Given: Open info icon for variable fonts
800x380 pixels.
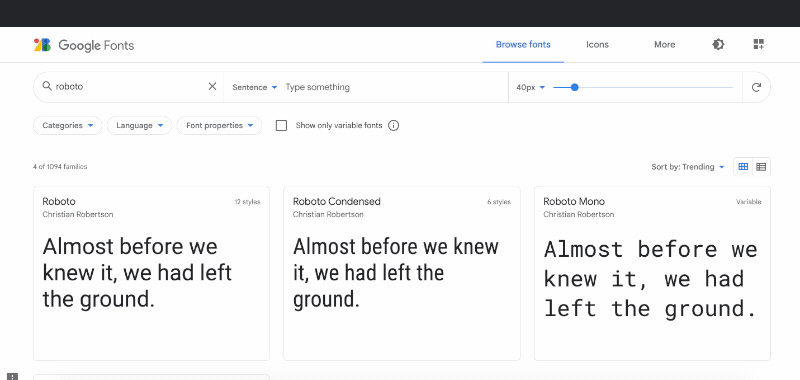Looking at the screenshot, I should 393,125.
